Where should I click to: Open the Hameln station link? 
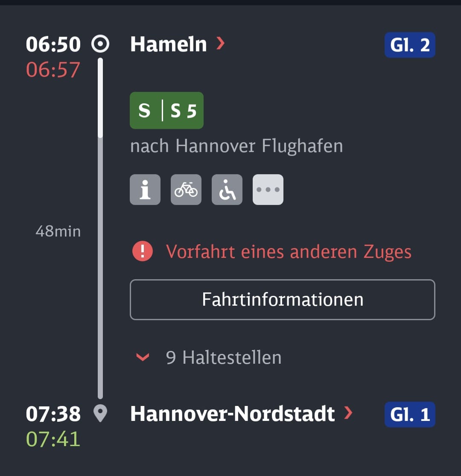point(169,44)
